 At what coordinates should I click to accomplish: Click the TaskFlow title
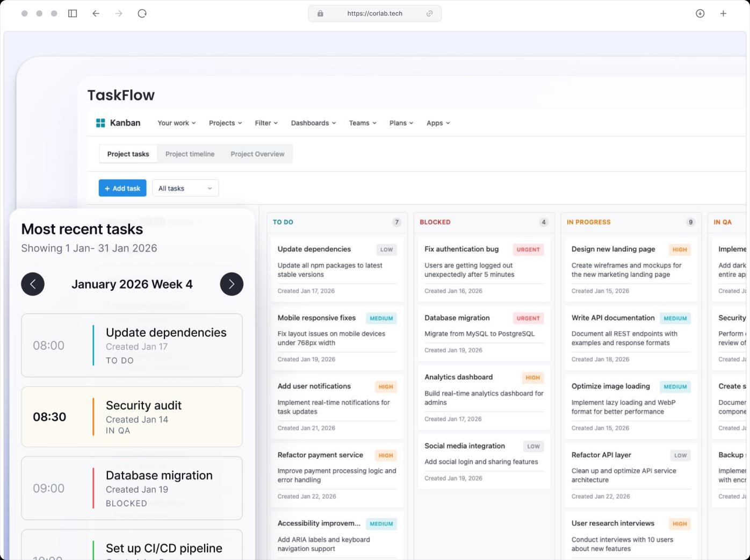121,95
